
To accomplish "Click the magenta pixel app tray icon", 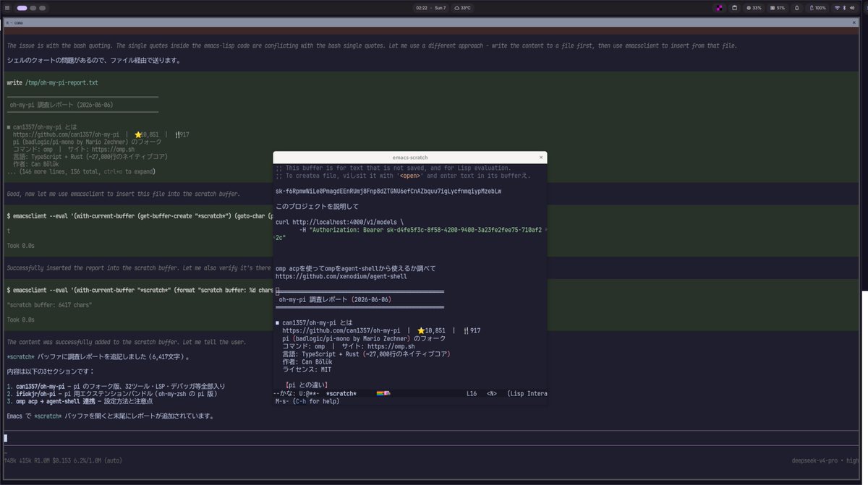I will (720, 8).
